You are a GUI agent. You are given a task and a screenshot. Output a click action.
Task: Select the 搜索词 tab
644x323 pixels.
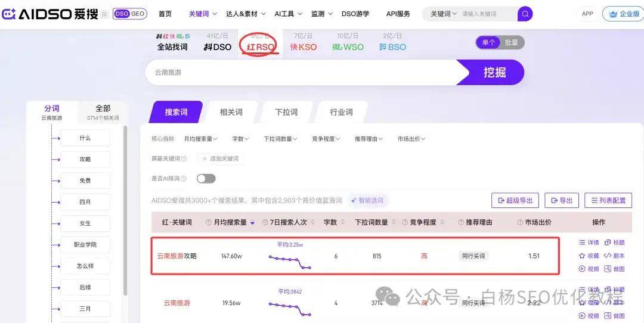(176, 112)
